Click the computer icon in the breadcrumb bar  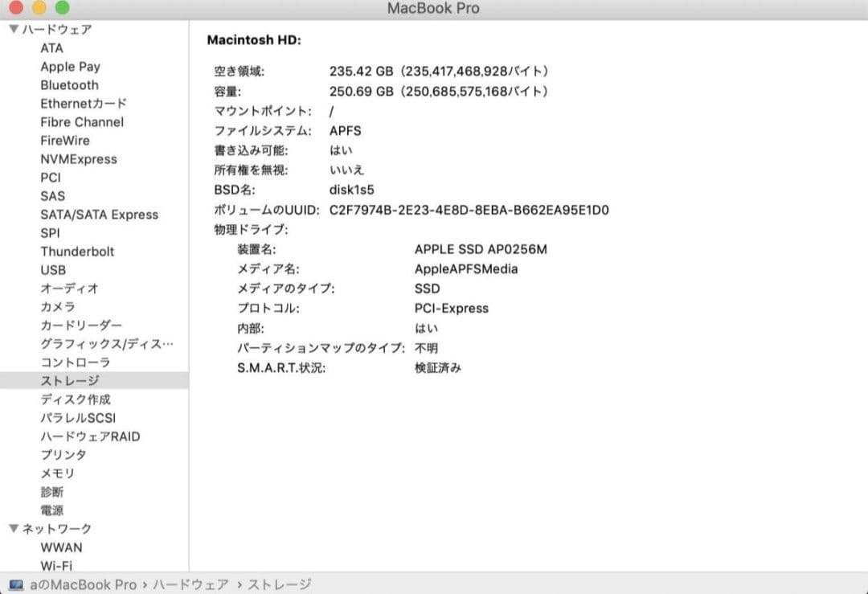click(18, 585)
